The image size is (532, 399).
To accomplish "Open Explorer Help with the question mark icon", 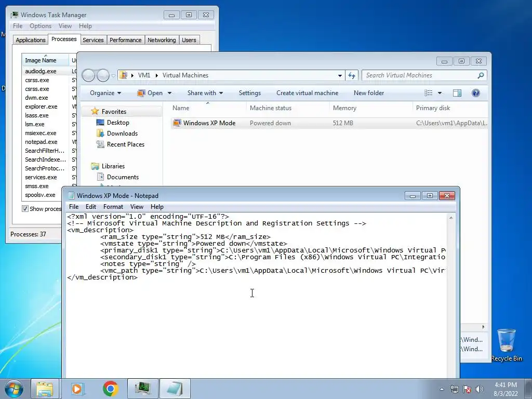I will pyautogui.click(x=476, y=93).
